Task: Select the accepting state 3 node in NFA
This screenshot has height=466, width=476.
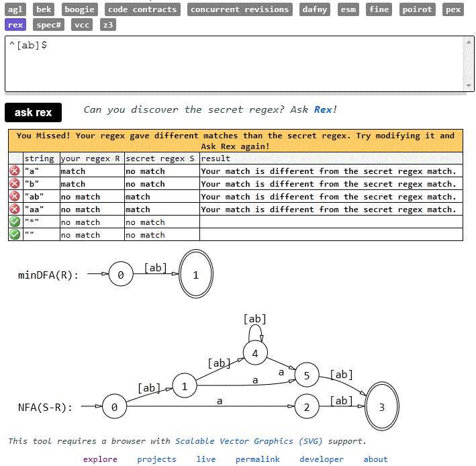Action: (381, 407)
